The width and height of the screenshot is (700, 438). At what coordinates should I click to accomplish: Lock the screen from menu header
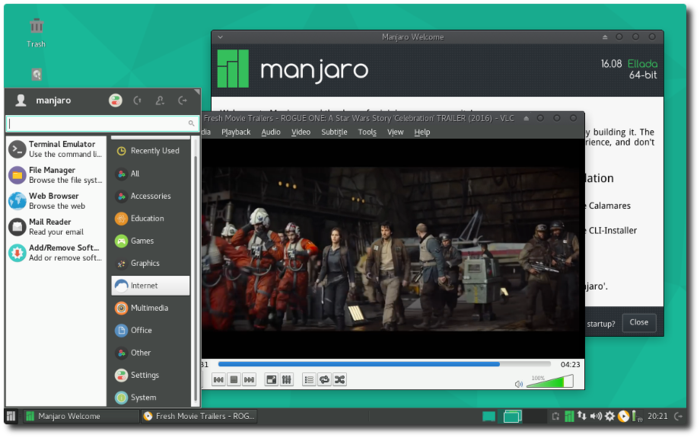[138, 100]
